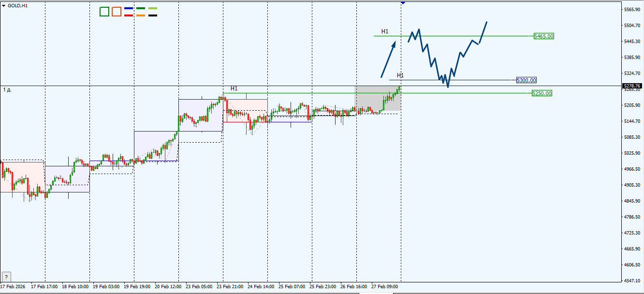
Task: Click the GOLD,H1 chart symbol label
Action: tap(17, 5)
